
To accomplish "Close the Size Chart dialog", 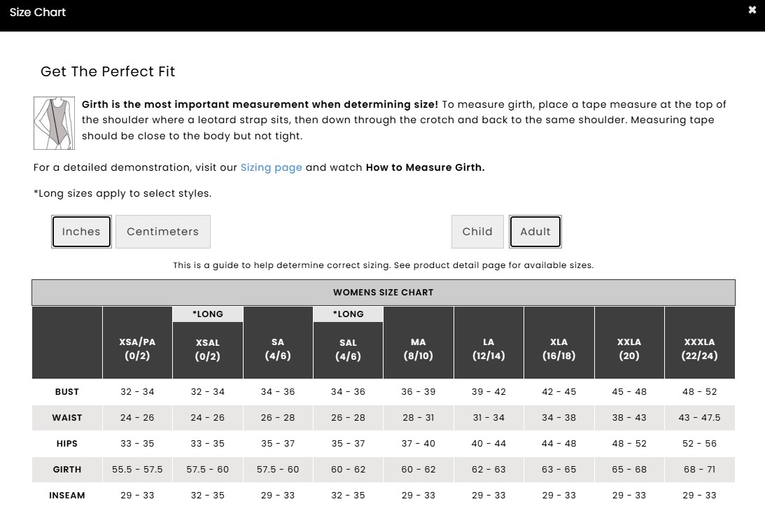I will (x=752, y=10).
